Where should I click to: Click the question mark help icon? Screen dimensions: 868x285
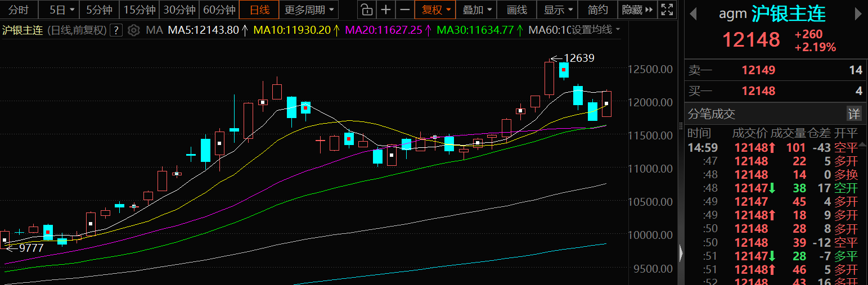116,30
